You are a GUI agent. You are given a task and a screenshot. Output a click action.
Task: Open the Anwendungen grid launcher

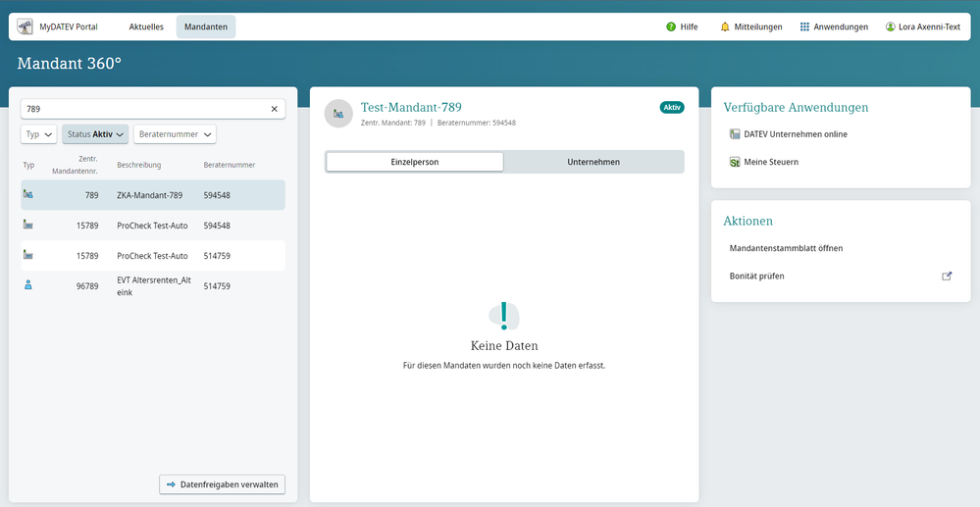(804, 26)
